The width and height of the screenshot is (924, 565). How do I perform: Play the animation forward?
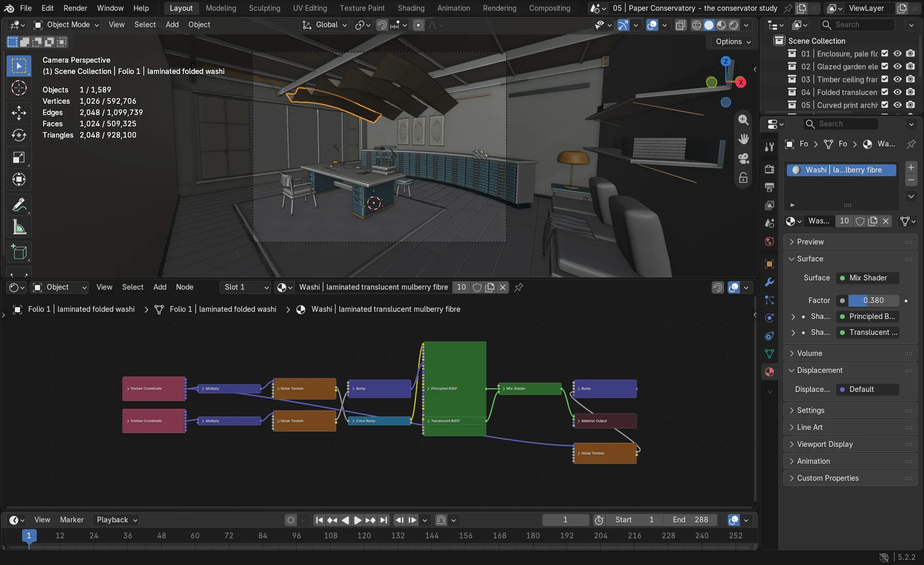pyautogui.click(x=358, y=520)
